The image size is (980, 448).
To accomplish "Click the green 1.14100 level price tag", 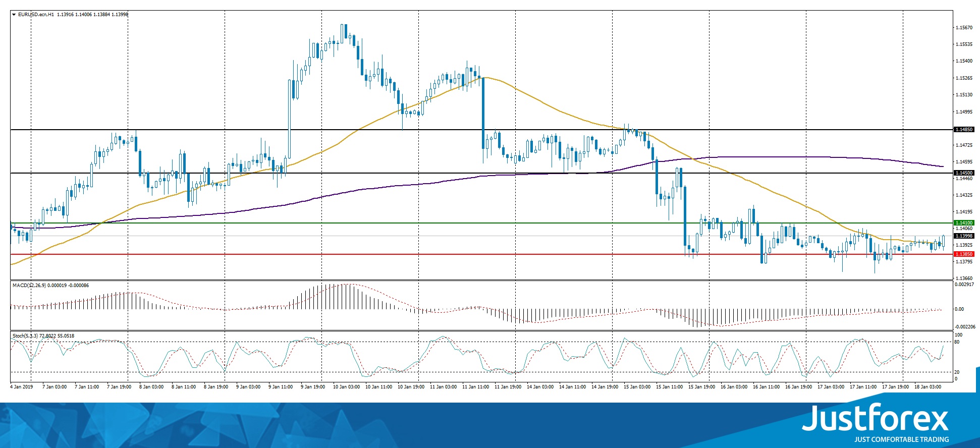I will tap(964, 223).
